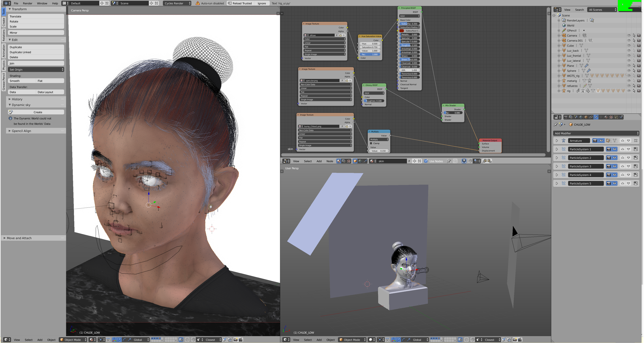The image size is (644, 343).
Task: Click the pin icon beside CHLOE_LOW
Action: [555, 124]
